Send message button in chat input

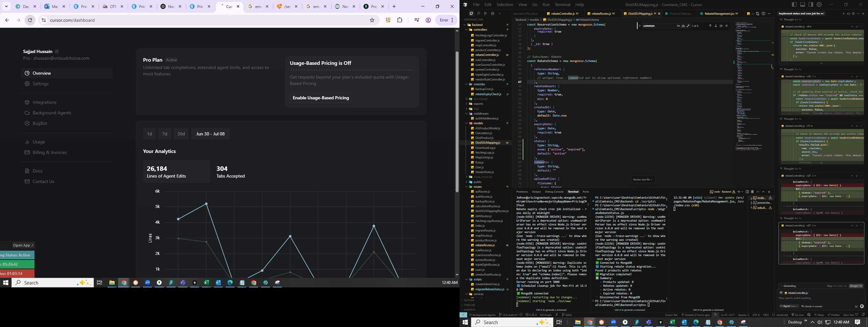point(862,306)
